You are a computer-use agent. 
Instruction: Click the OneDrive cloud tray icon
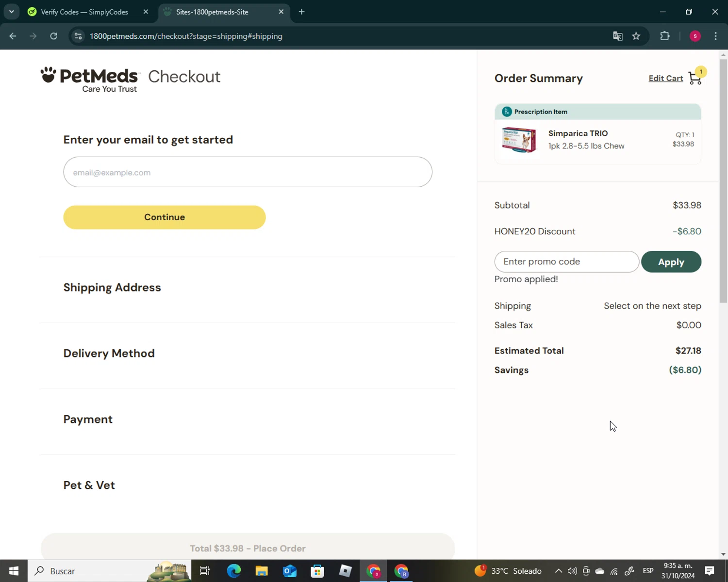point(600,571)
